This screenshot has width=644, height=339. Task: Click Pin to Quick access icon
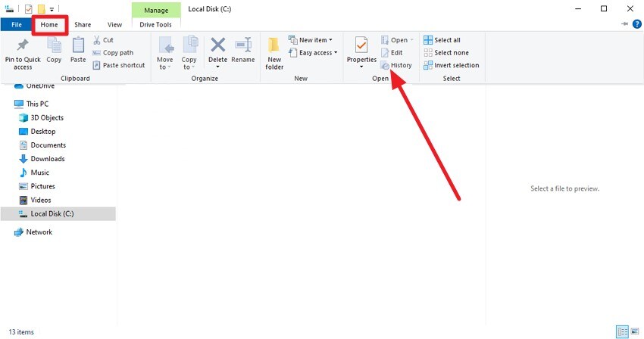[x=23, y=45]
